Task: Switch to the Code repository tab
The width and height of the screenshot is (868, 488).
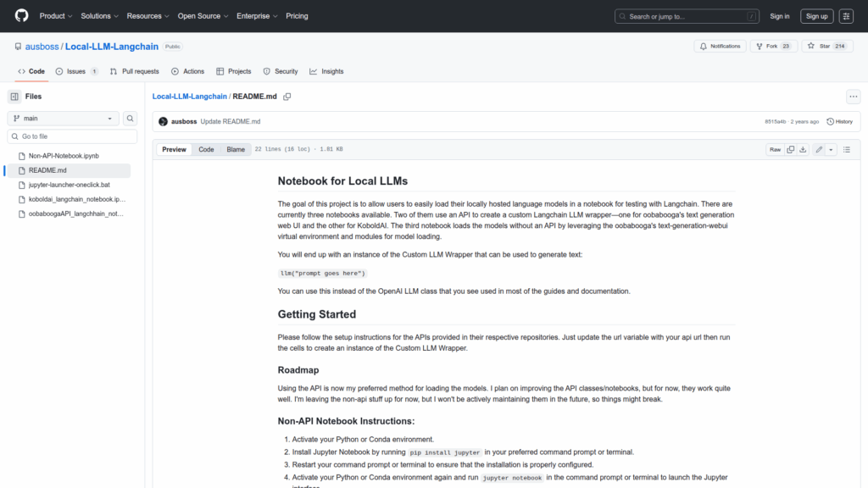Action: [31, 71]
